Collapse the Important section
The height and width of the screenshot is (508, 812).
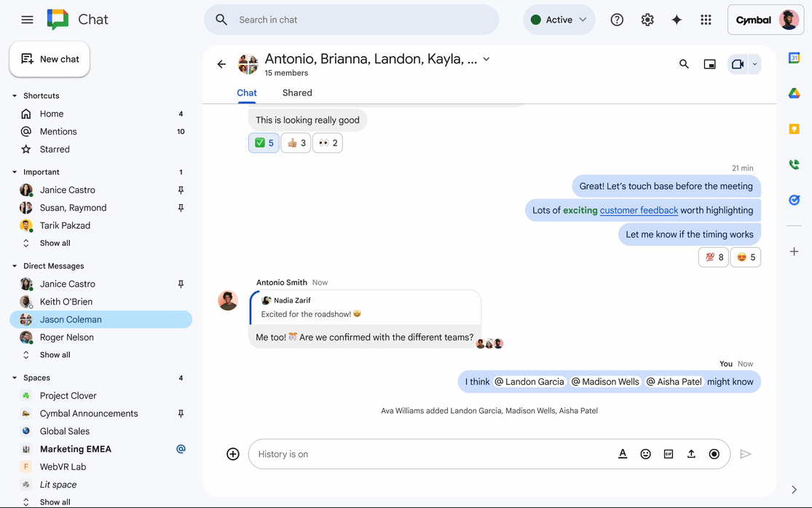(x=15, y=172)
